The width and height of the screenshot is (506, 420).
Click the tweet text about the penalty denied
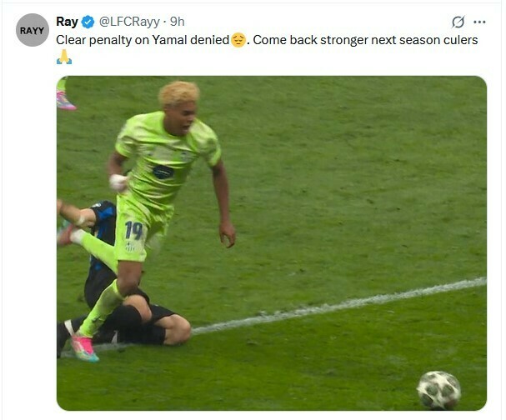(x=267, y=40)
